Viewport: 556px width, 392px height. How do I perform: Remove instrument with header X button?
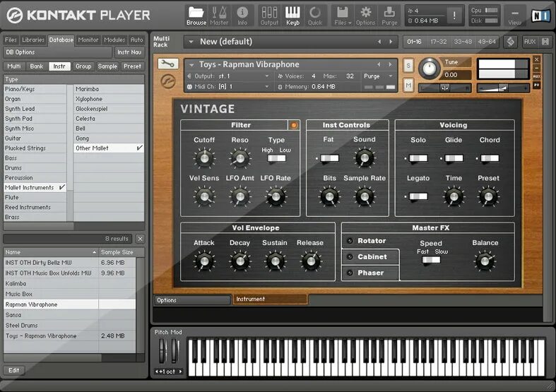coord(536,59)
